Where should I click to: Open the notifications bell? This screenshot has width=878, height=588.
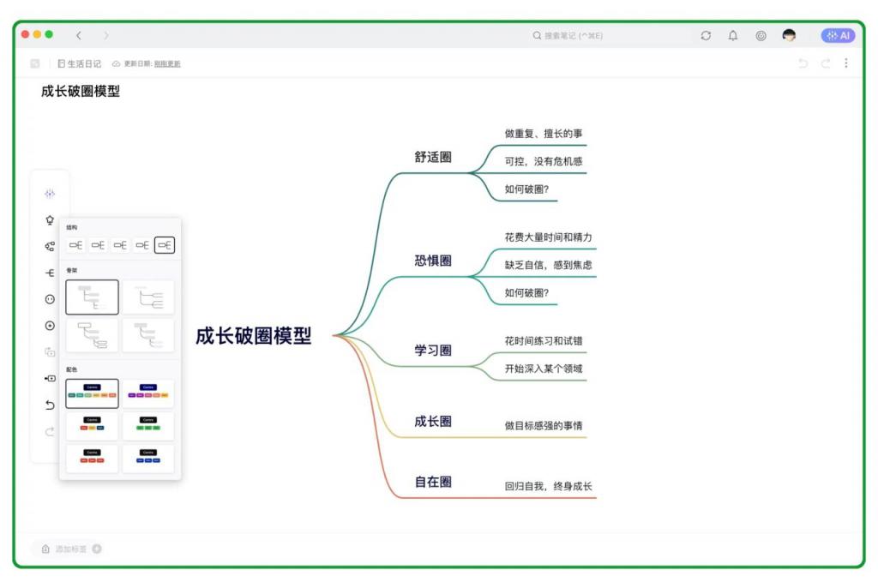(x=733, y=35)
